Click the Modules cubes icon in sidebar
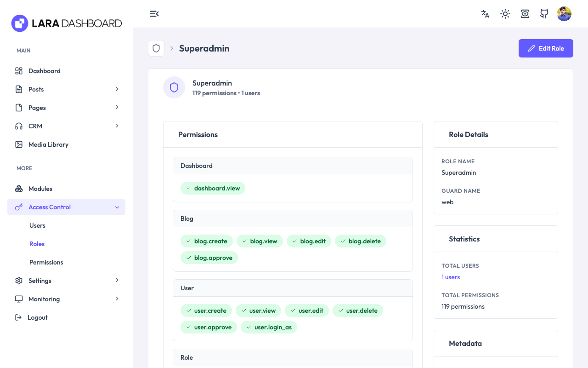Screen dimensions: 588x368 [19, 189]
